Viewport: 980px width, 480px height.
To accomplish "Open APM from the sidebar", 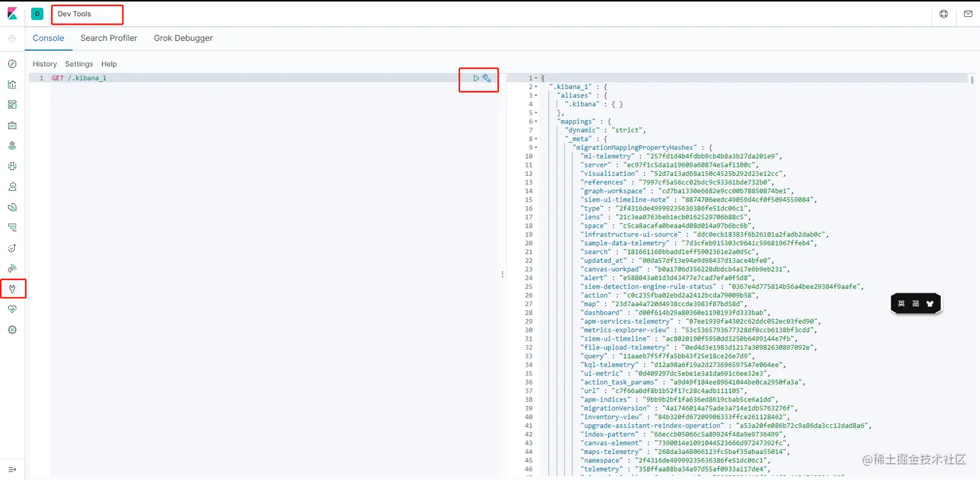I will 12,228.
